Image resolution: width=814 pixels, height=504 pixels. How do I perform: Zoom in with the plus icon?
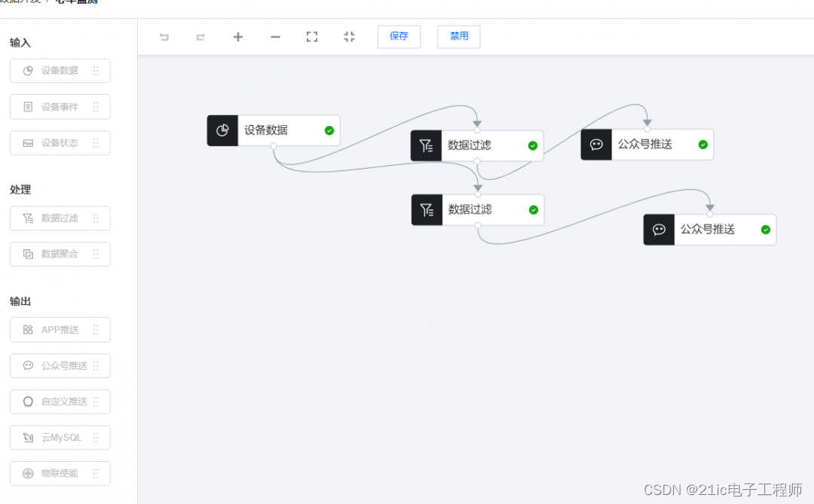pyautogui.click(x=237, y=37)
